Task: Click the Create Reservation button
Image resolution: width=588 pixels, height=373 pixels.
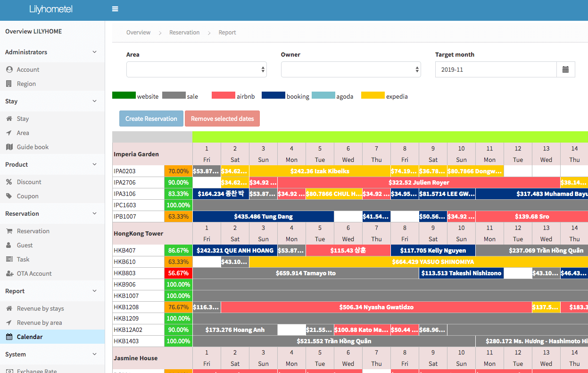Action: coord(151,119)
